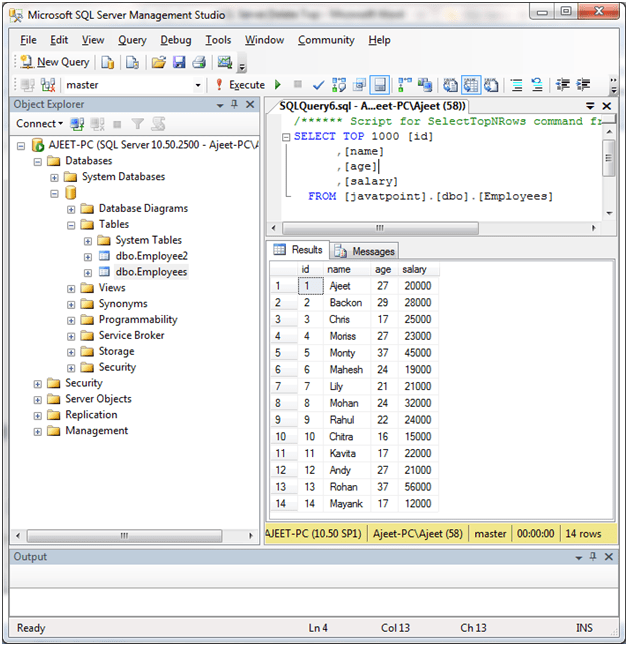Click the Analysis Services query icon

[132, 62]
